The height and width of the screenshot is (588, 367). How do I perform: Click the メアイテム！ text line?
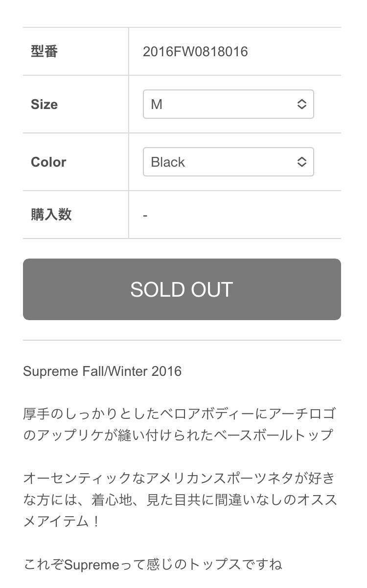tap(62, 521)
